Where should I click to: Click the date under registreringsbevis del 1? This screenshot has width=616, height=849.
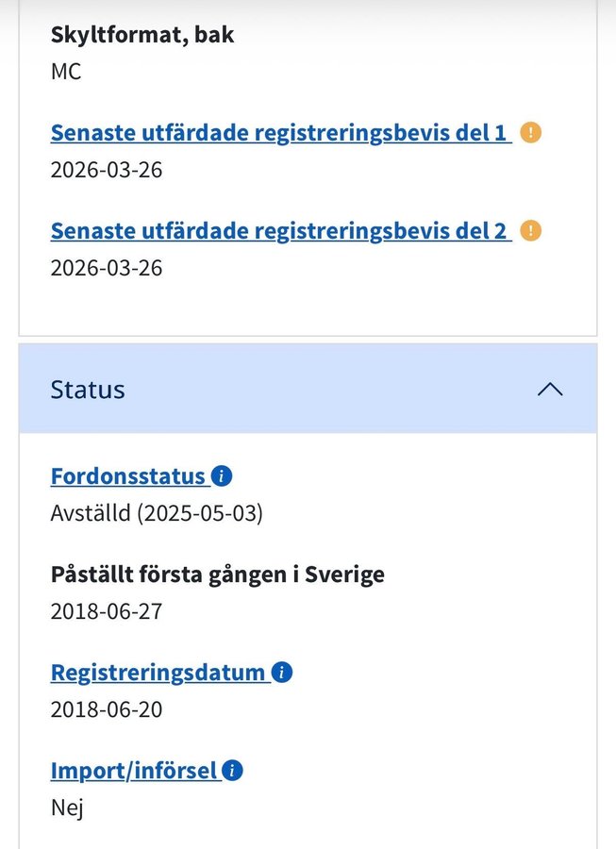[107, 170]
